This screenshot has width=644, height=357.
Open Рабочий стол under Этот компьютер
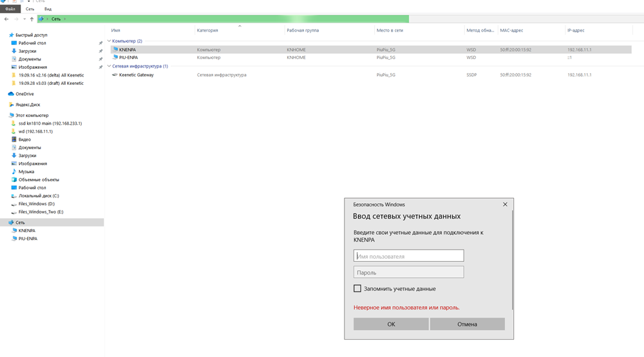(x=32, y=188)
